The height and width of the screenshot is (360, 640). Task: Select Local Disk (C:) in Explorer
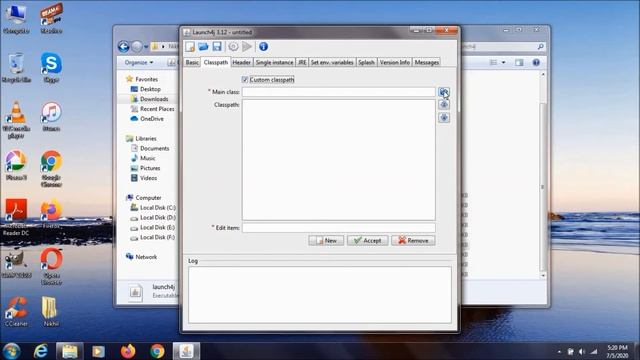click(158, 208)
